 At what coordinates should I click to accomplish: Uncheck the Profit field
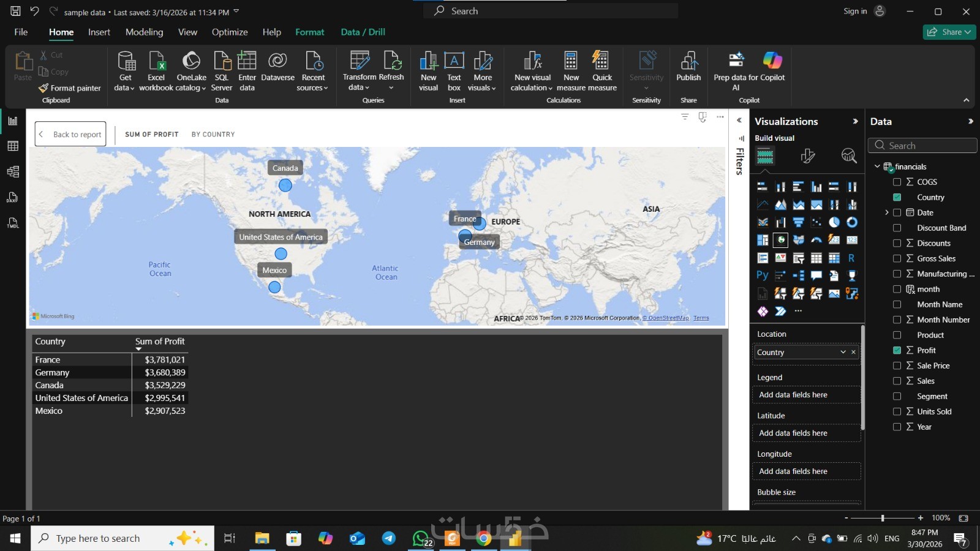coord(897,350)
